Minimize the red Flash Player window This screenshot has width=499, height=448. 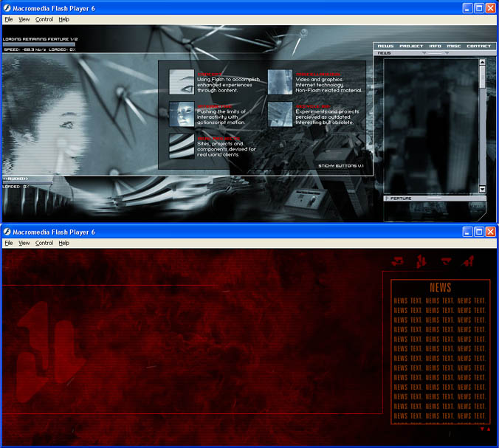[467, 232]
